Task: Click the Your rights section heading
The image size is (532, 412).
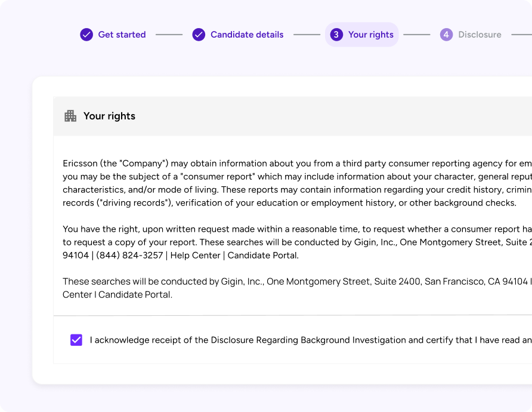Action: [x=109, y=116]
